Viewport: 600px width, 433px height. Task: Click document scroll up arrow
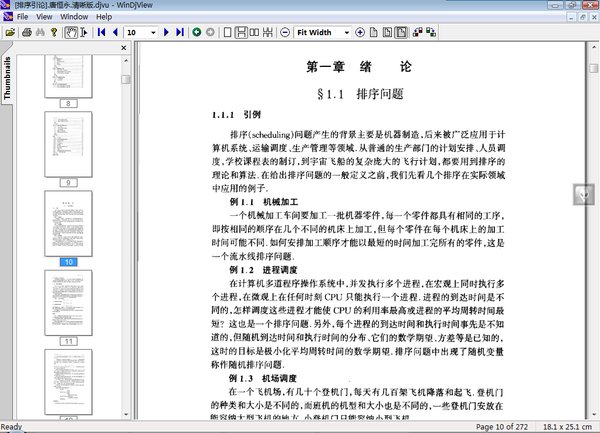tap(594, 47)
